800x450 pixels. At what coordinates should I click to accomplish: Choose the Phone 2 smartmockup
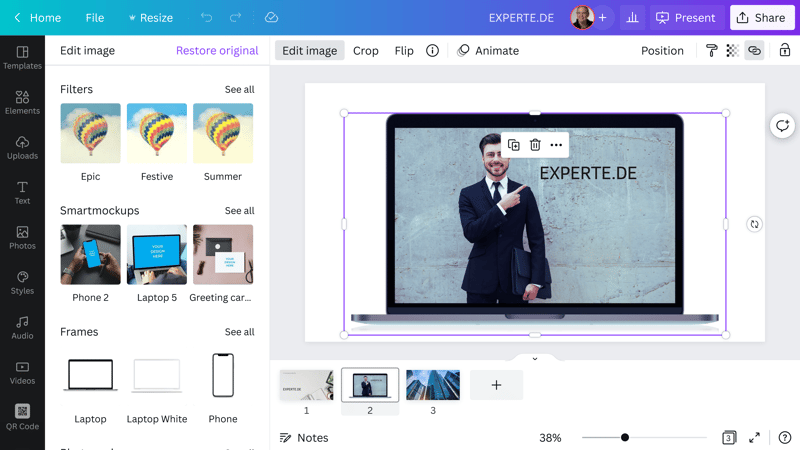pos(90,255)
